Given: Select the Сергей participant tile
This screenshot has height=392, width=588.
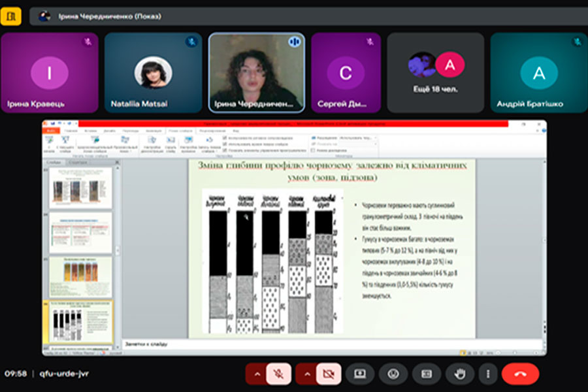Looking at the screenshot, I should tap(346, 73).
